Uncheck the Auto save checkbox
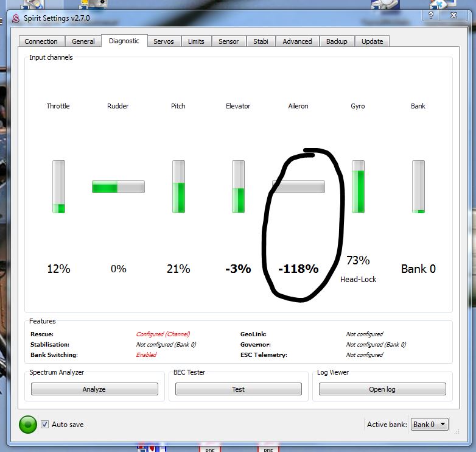 point(44,424)
